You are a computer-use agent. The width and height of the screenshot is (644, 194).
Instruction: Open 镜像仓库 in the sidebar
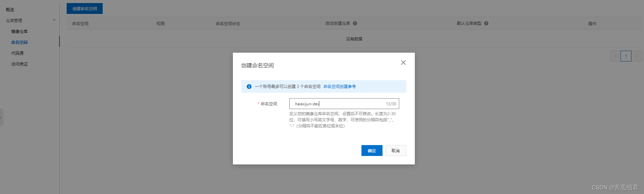(19, 31)
